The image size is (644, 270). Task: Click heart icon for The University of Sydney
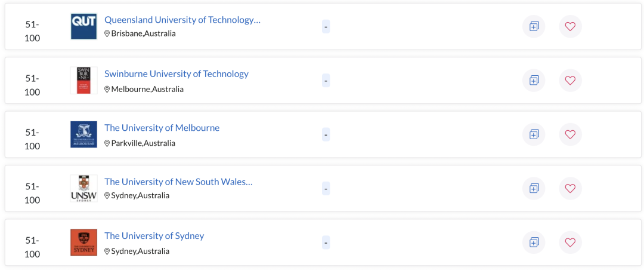(x=570, y=243)
